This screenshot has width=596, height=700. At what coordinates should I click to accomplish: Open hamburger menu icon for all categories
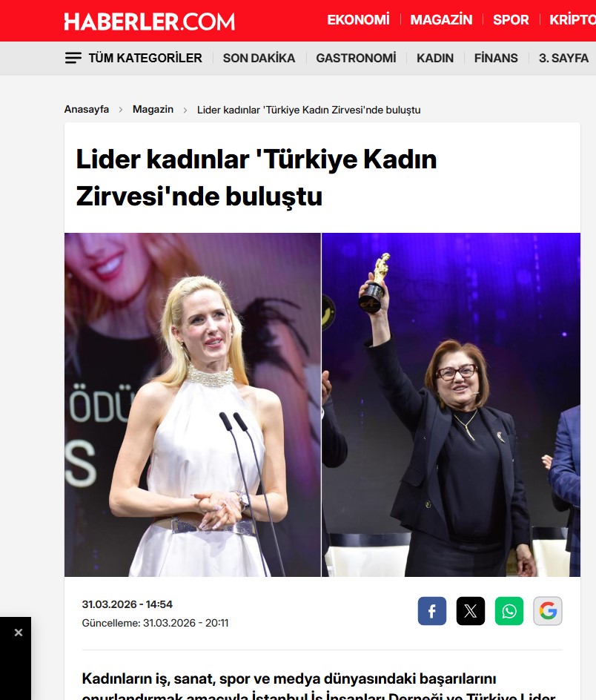73,58
